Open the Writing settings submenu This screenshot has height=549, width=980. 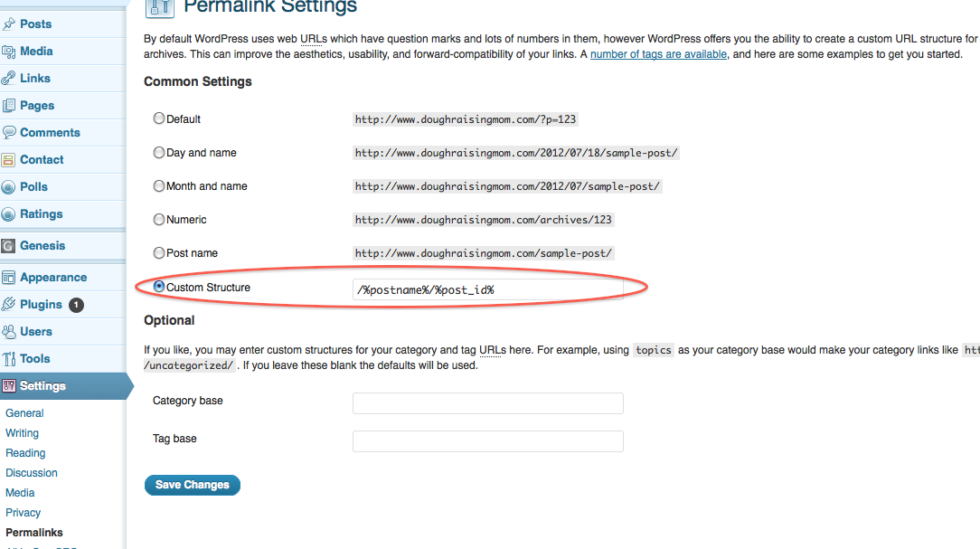22,433
